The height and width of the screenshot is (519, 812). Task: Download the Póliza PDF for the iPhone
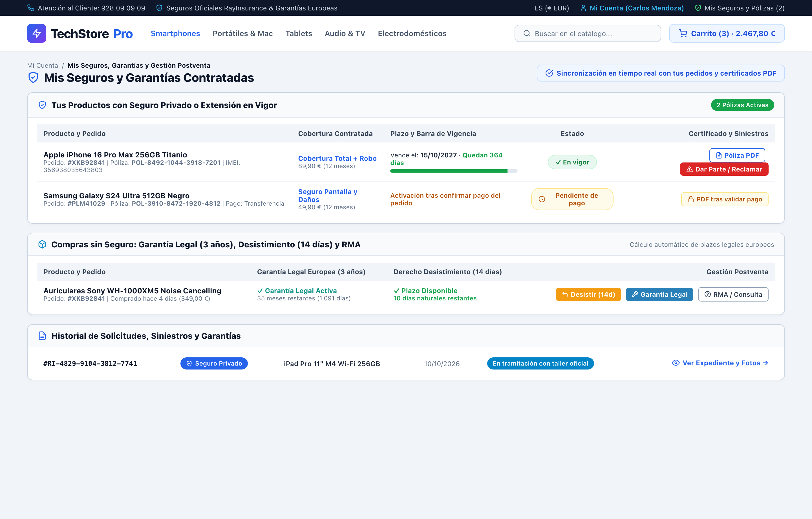tap(737, 155)
